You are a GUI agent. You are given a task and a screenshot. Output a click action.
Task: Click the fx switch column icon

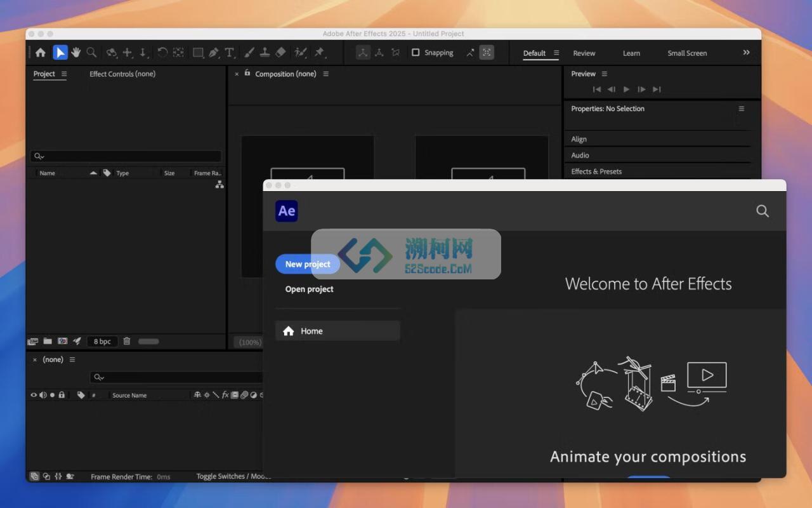(225, 395)
